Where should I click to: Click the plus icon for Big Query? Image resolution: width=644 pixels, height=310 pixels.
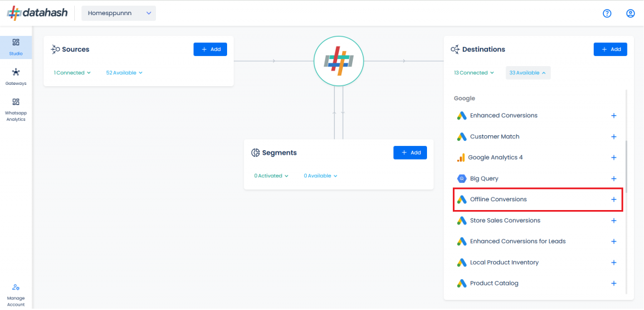[614, 179]
